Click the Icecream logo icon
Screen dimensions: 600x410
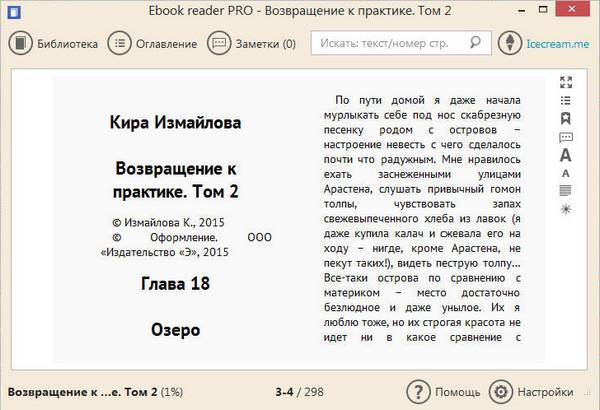(513, 44)
